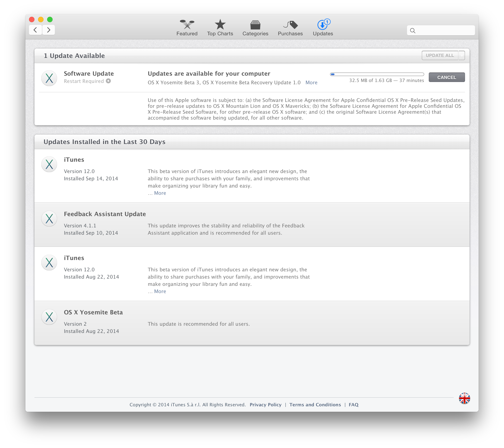Viewport: 504px width, 448px height.
Task: Open the Top Charts star icon
Action: (220, 24)
